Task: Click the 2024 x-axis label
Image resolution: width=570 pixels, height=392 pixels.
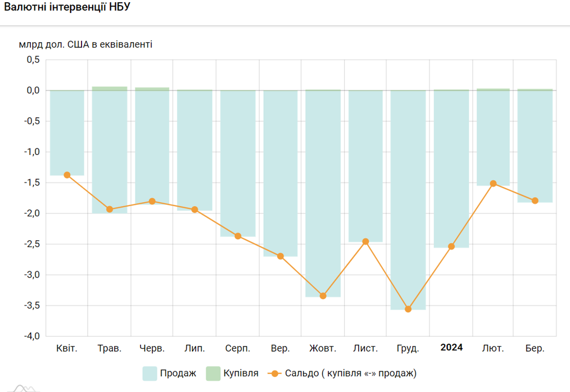Action: [x=451, y=348]
